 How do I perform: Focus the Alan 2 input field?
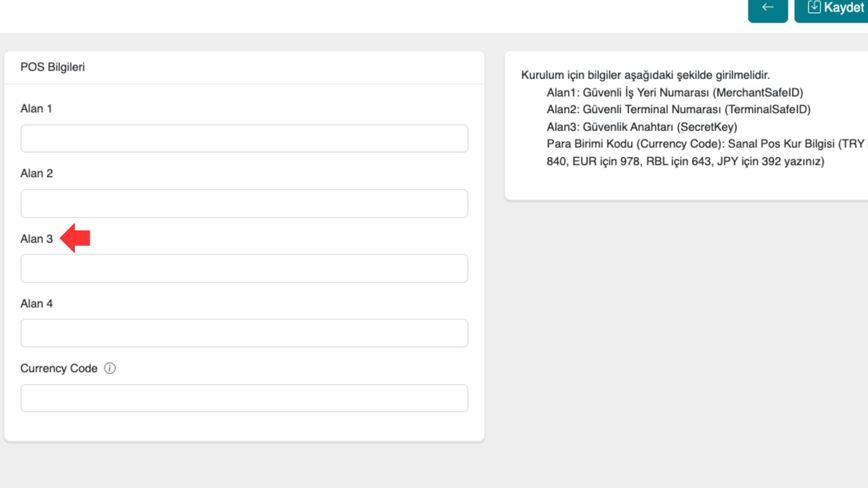pyautogui.click(x=244, y=203)
